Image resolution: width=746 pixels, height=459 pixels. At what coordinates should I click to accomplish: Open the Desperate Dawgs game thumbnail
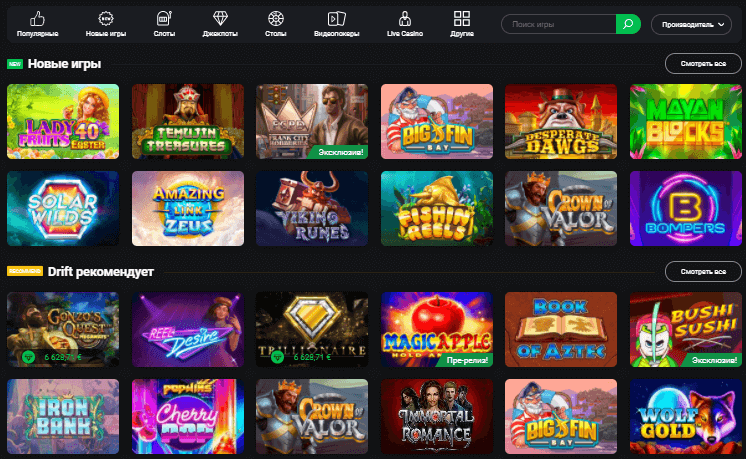(561, 121)
